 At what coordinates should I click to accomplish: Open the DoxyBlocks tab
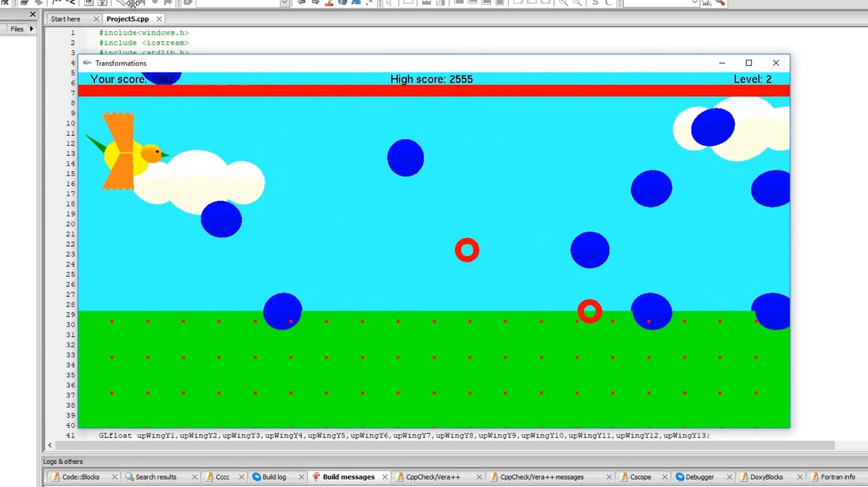(x=766, y=477)
